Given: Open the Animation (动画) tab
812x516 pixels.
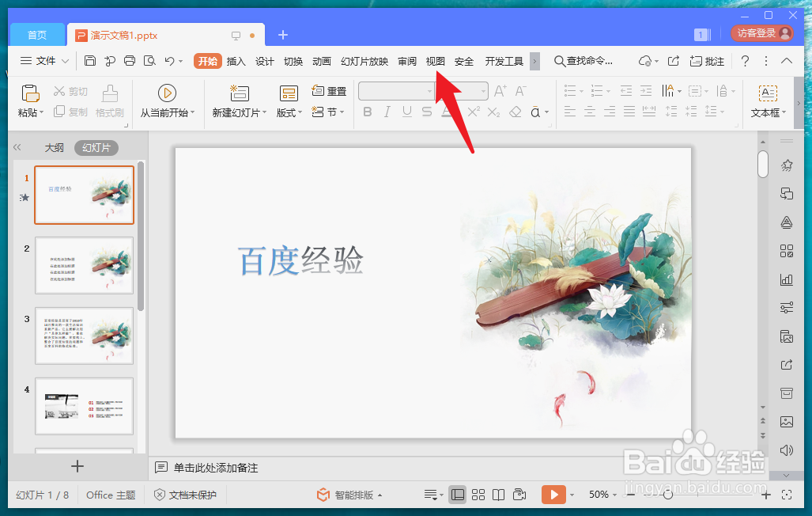Looking at the screenshot, I should [x=322, y=61].
